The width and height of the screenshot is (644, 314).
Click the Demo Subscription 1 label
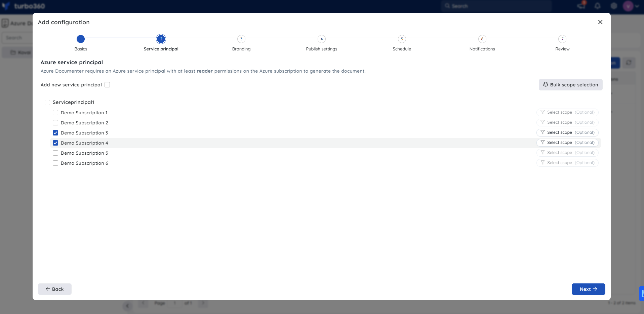84,113
